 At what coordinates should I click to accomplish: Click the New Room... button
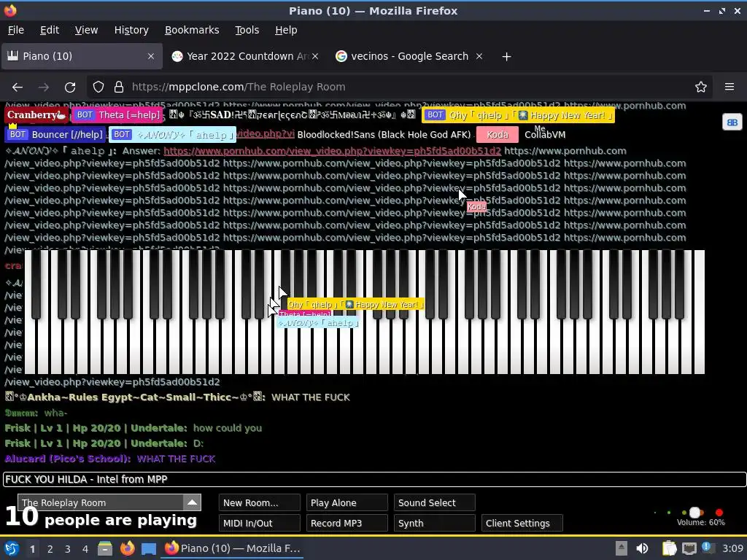pos(260,503)
